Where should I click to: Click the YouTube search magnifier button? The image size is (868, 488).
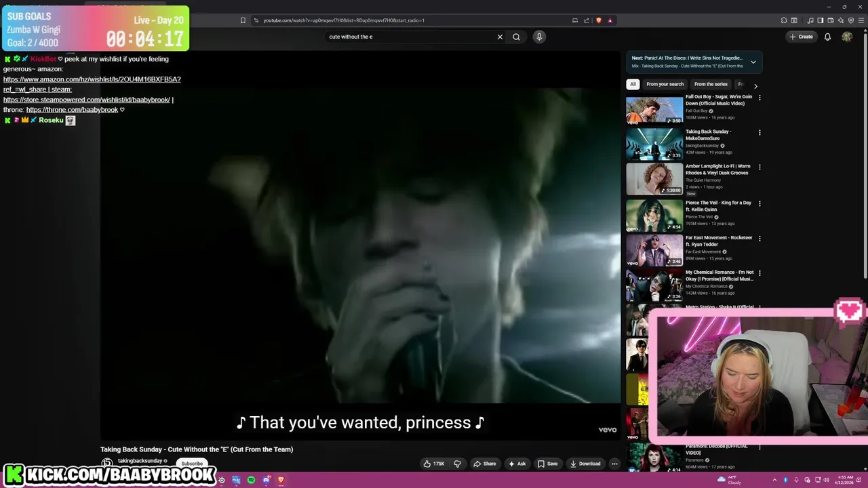coord(516,37)
